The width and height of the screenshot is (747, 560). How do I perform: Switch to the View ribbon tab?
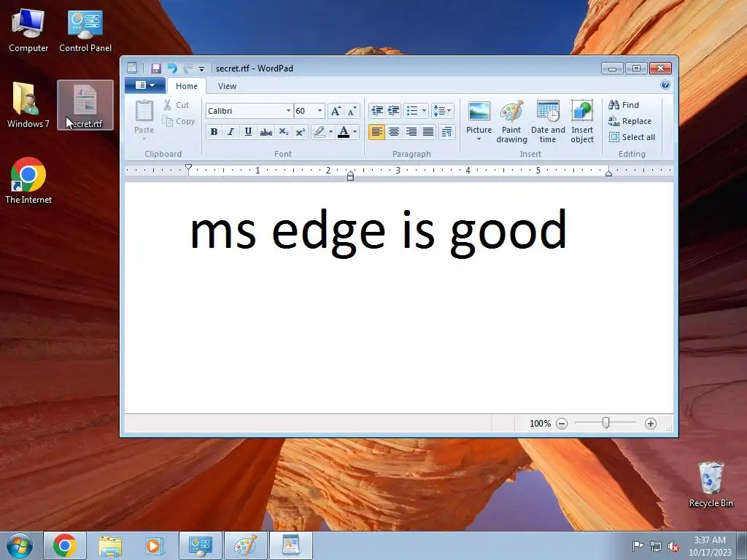pos(228,86)
